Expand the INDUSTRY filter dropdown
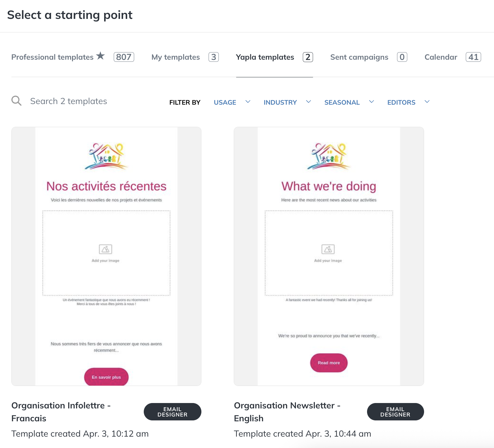Viewport: 494px width, 448px height. click(x=287, y=102)
